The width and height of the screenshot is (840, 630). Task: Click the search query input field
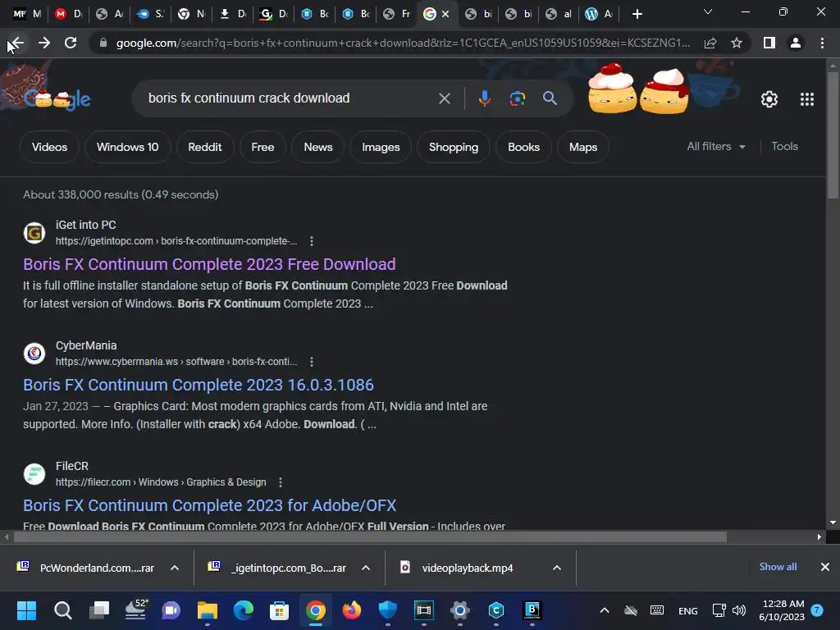point(290,98)
